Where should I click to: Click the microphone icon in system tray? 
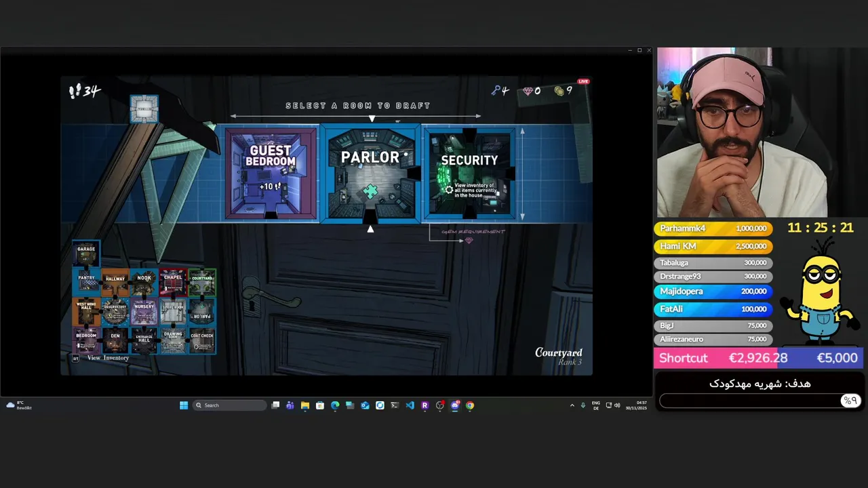pos(583,405)
